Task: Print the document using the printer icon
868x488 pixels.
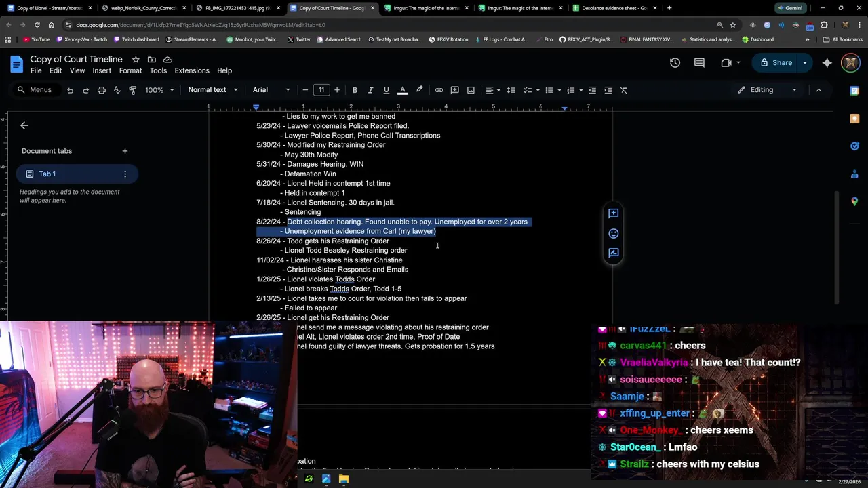Action: pos(101,90)
